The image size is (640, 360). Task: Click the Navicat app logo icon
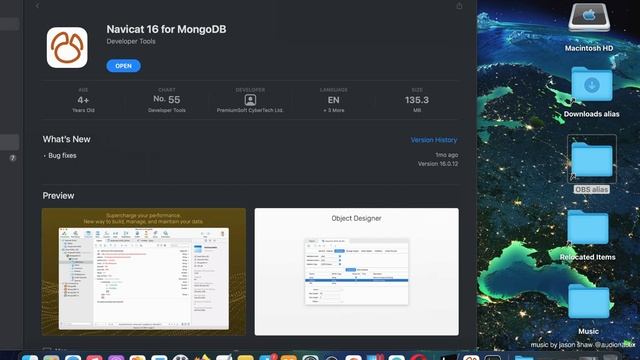pyautogui.click(x=67, y=48)
